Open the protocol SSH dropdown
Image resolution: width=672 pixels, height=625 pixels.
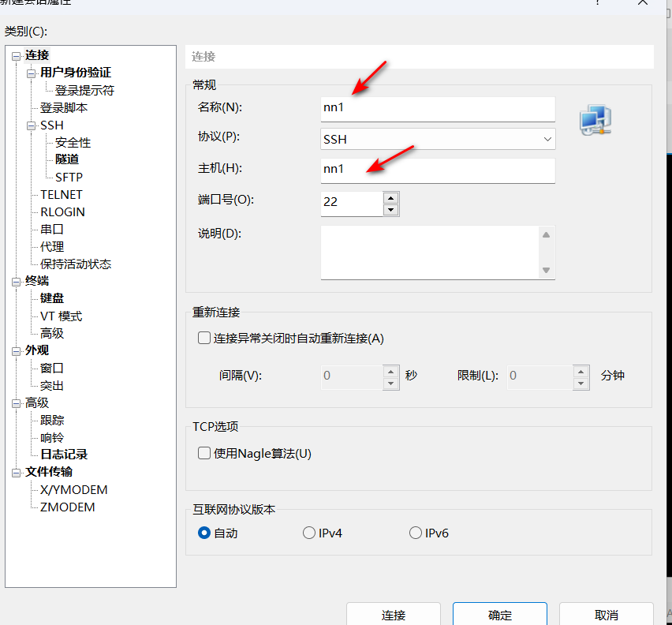(x=438, y=139)
